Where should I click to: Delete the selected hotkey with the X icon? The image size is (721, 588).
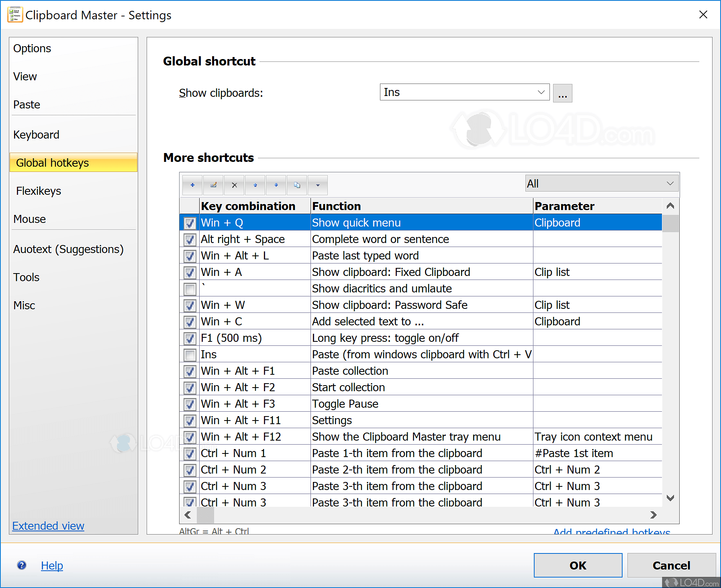(234, 185)
